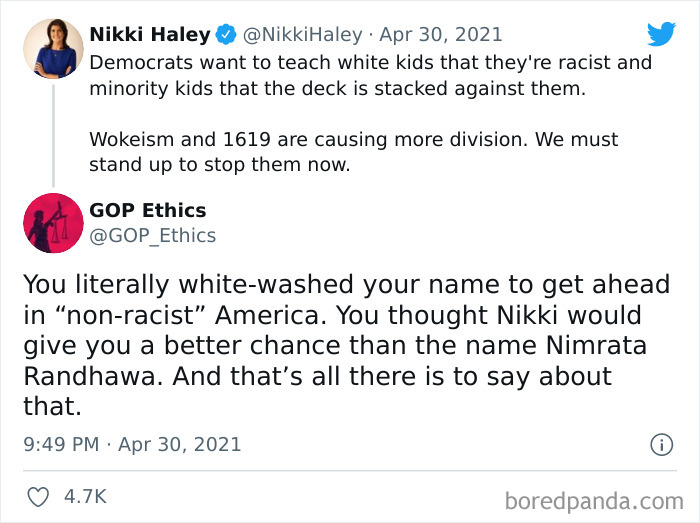Image resolution: width=700 pixels, height=523 pixels.
Task: Click the Nikki Haley display name
Action: click(150, 35)
